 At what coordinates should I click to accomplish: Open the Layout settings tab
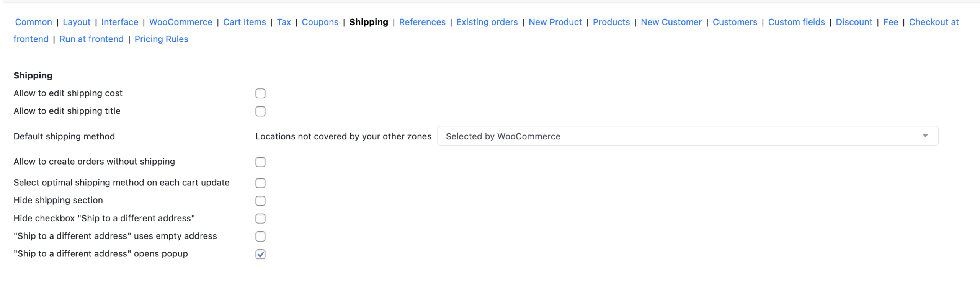click(76, 22)
